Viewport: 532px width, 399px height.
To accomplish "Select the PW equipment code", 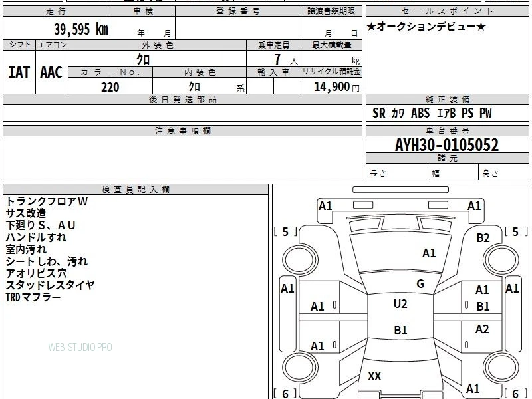I will (485, 113).
